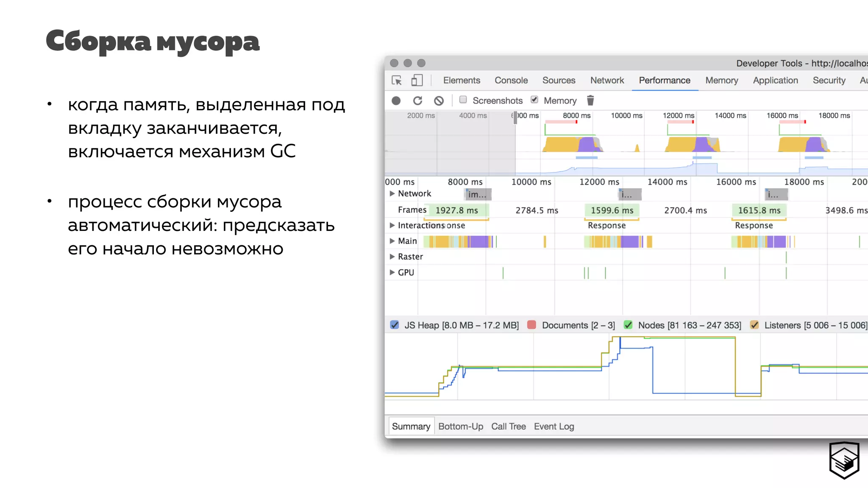Expand the Main thread track
The width and height of the screenshot is (868, 488).
point(392,241)
